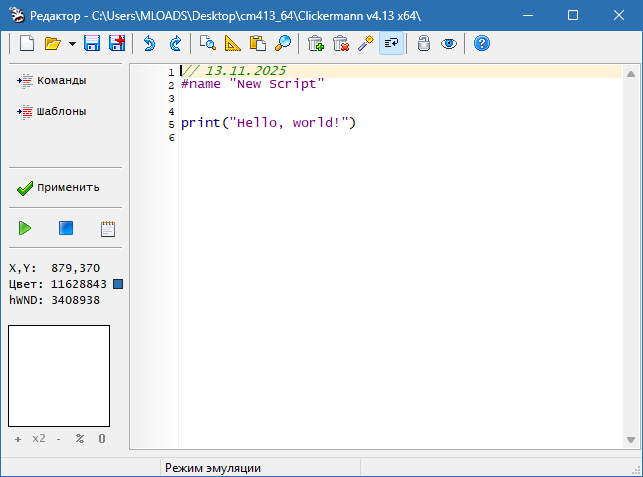Click the print Hello world code line
643x477 pixels.
click(x=268, y=123)
